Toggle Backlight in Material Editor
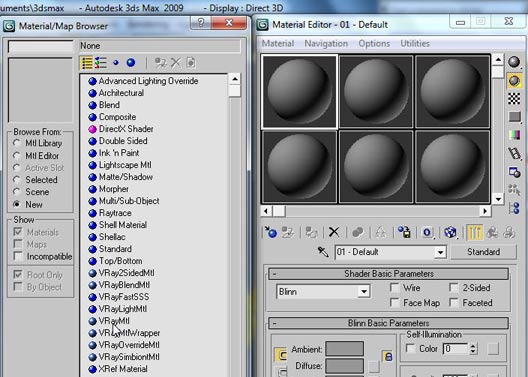This screenshot has height=377, width=528. point(514,81)
